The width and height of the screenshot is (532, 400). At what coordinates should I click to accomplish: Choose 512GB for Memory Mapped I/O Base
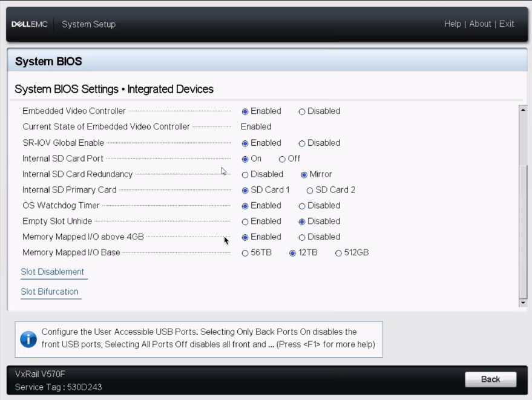(x=338, y=253)
